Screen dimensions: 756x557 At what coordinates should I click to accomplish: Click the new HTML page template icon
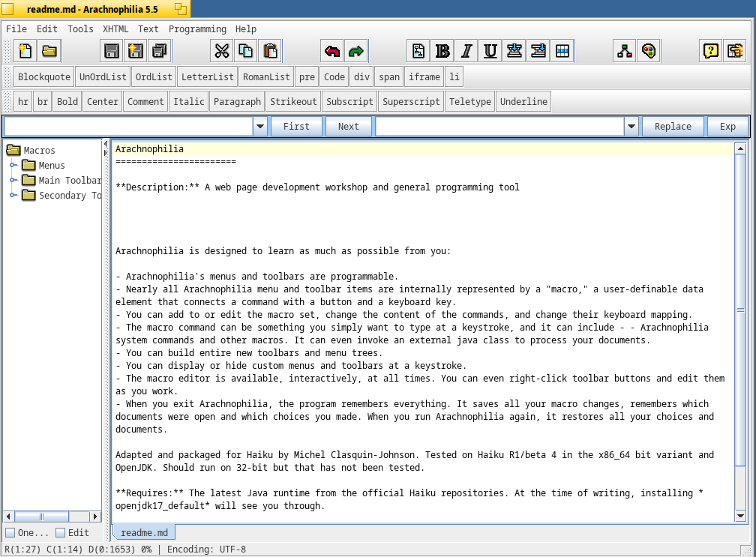coord(418,51)
